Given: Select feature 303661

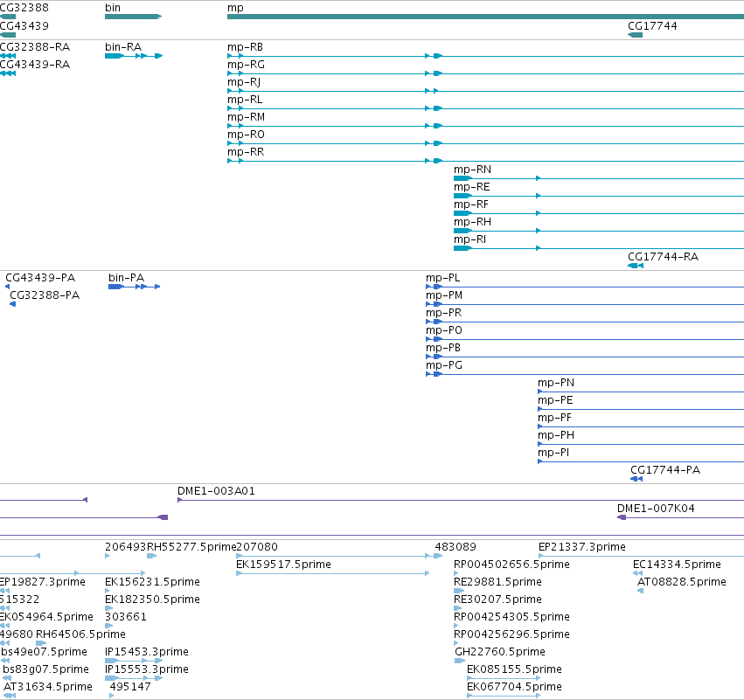Looking at the screenshot, I should 126,618.
